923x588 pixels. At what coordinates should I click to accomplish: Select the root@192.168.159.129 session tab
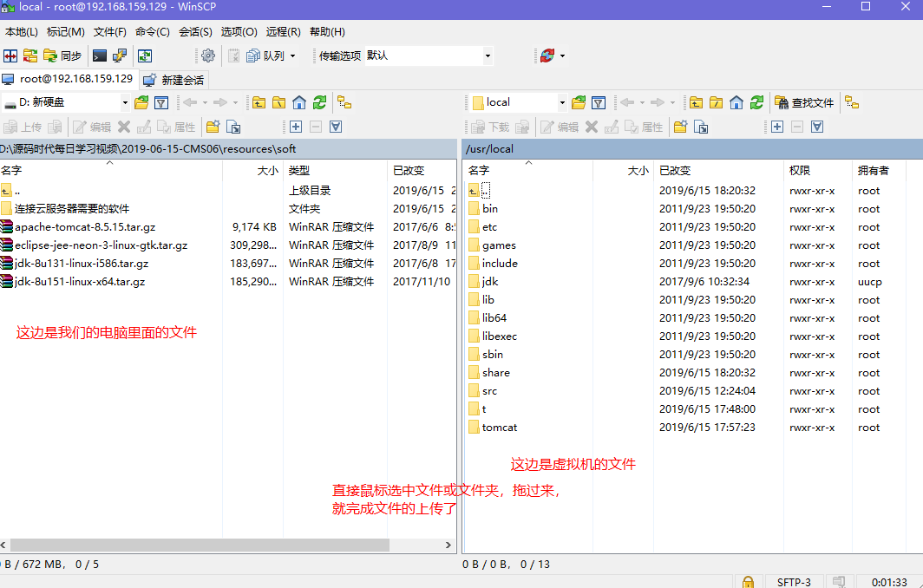[x=69, y=79]
